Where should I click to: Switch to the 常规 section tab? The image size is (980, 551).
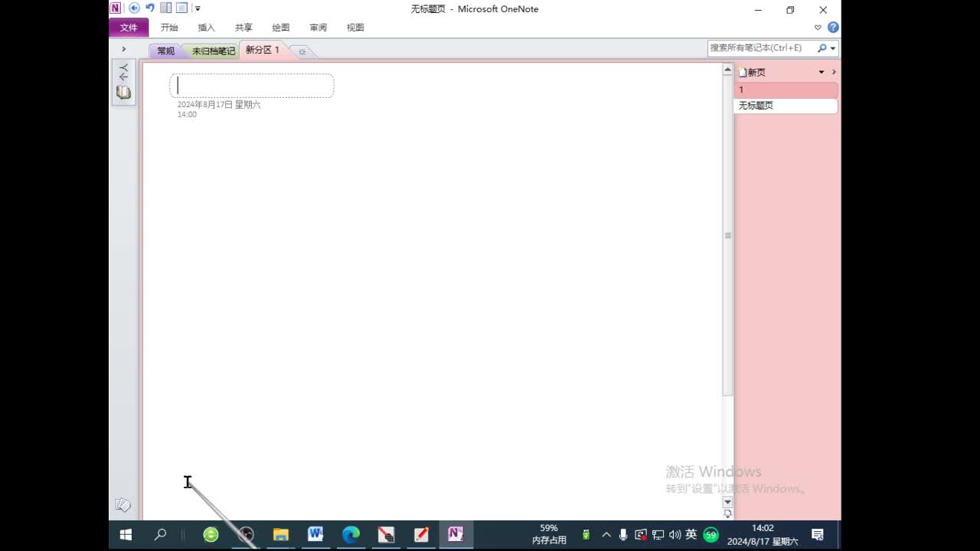[165, 51]
